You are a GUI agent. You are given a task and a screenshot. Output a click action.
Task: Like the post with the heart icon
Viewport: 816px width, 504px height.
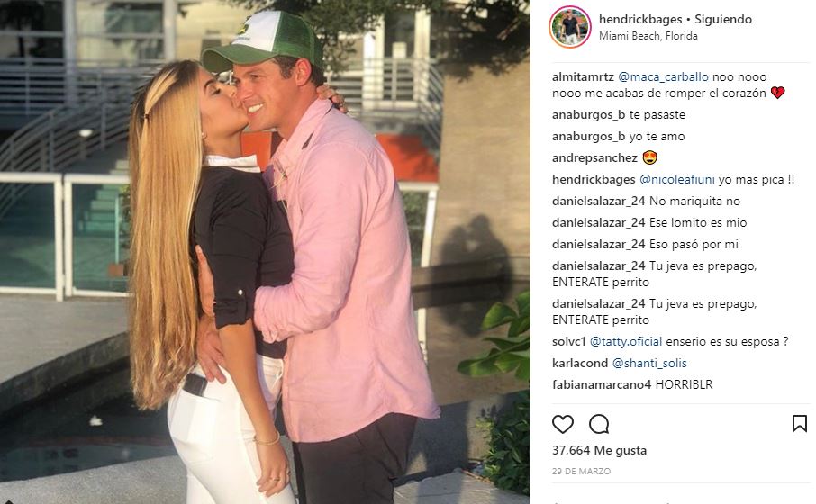point(563,424)
